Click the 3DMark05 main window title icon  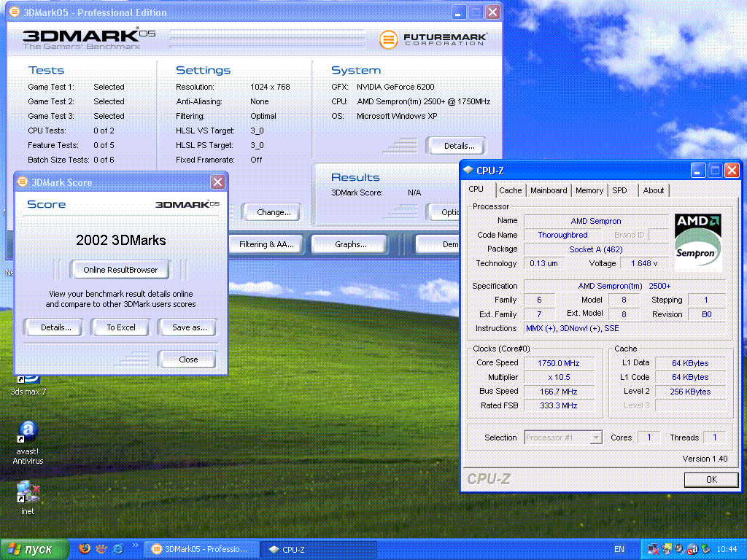(x=15, y=12)
